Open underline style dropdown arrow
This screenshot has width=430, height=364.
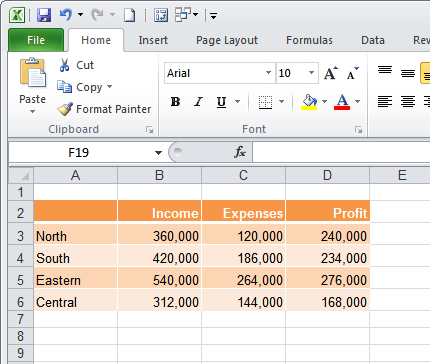[x=237, y=101]
